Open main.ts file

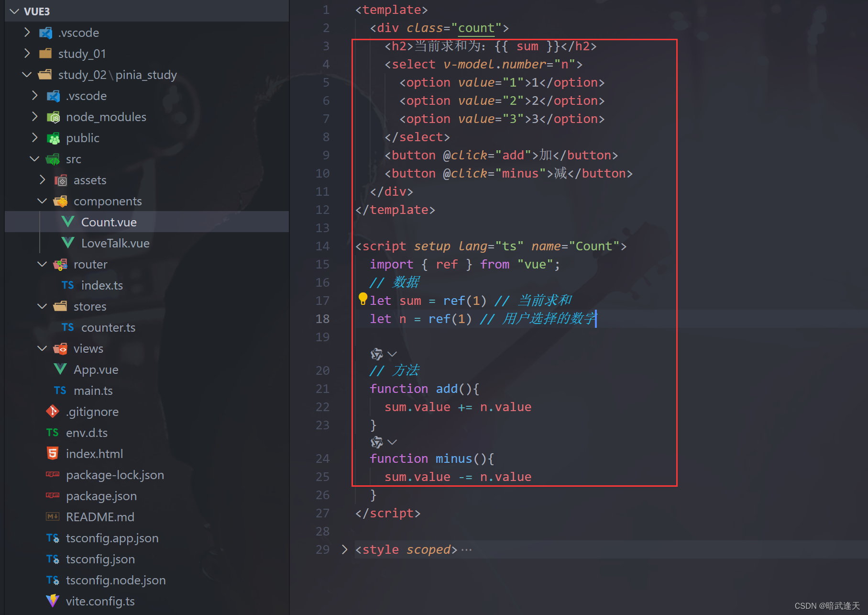coord(146,390)
